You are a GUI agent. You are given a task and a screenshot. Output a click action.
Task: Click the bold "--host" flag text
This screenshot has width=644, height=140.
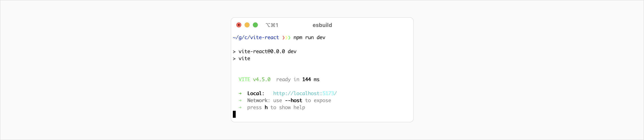click(x=294, y=100)
